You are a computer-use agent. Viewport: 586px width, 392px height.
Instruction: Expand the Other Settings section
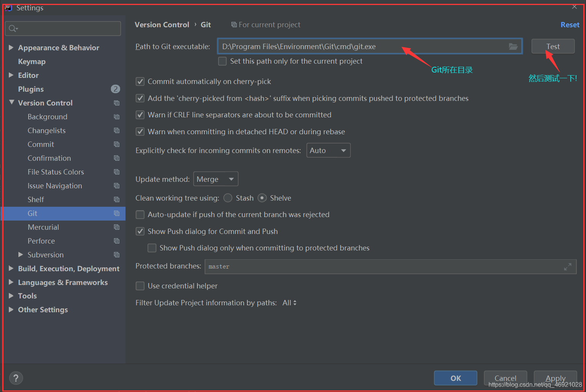click(11, 310)
